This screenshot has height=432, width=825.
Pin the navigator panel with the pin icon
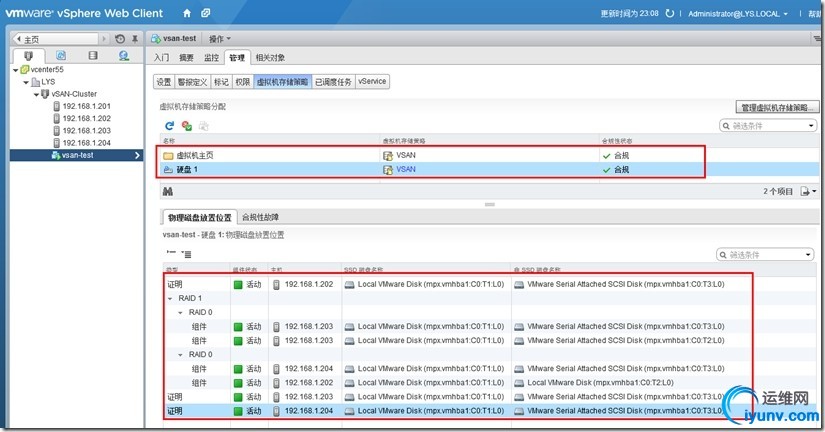(x=135, y=39)
